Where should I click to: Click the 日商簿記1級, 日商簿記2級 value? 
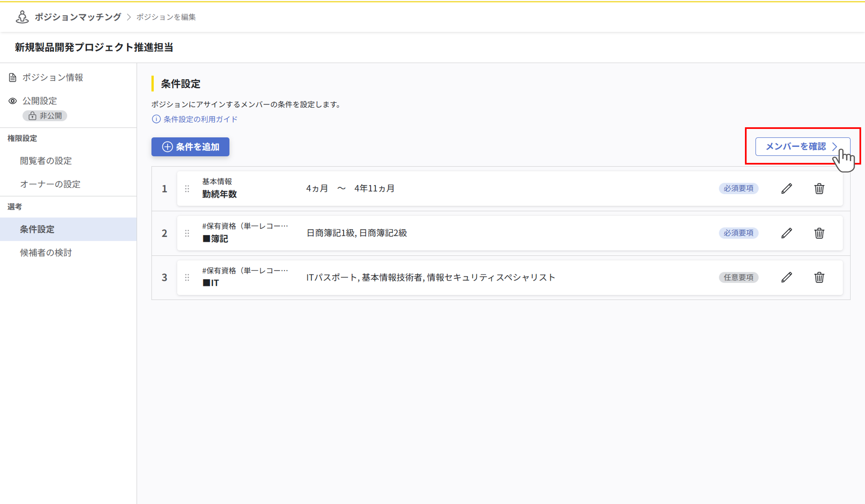pyautogui.click(x=357, y=233)
